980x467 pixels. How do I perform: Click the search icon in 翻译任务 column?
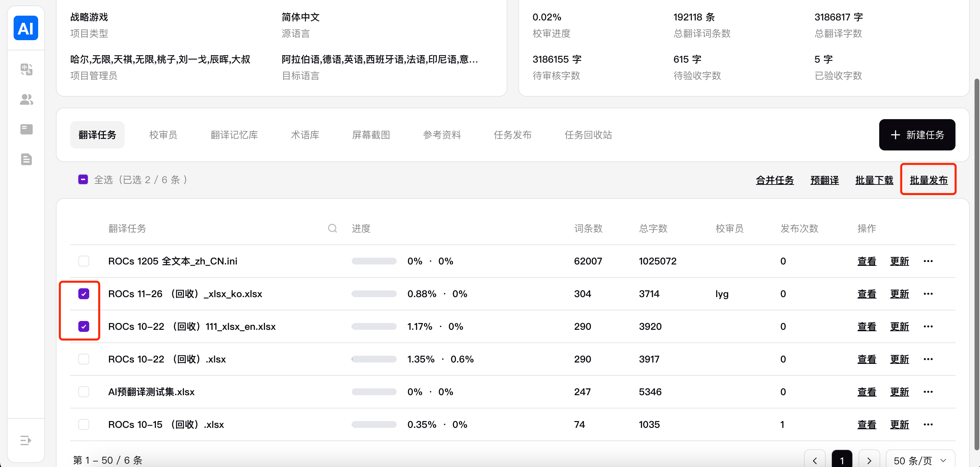click(332, 228)
